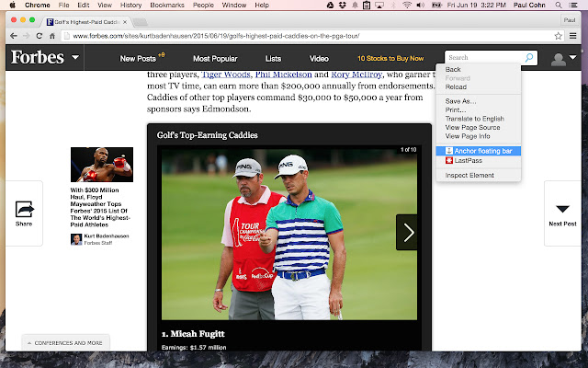Click View Page Source option
This screenshot has width=588, height=368.
click(x=473, y=127)
